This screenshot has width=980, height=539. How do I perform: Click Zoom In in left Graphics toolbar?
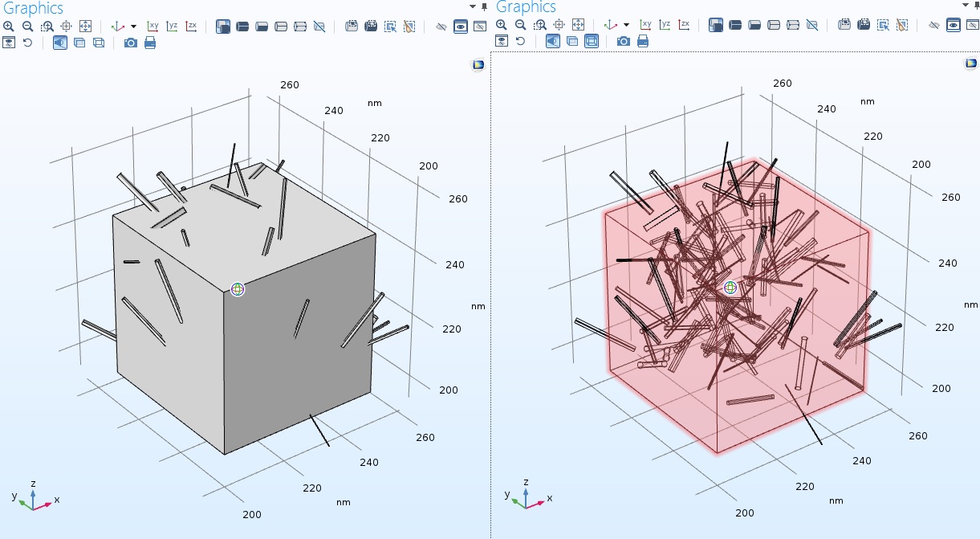point(9,27)
